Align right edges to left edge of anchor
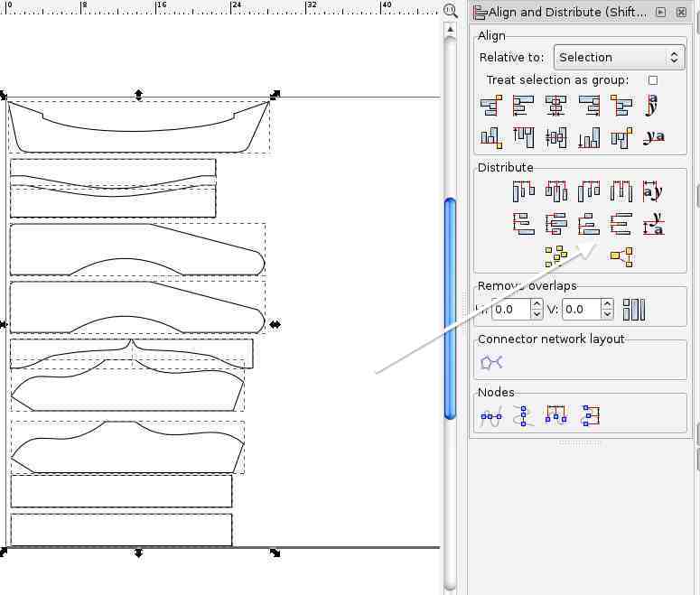The width and height of the screenshot is (700, 595). point(491,106)
